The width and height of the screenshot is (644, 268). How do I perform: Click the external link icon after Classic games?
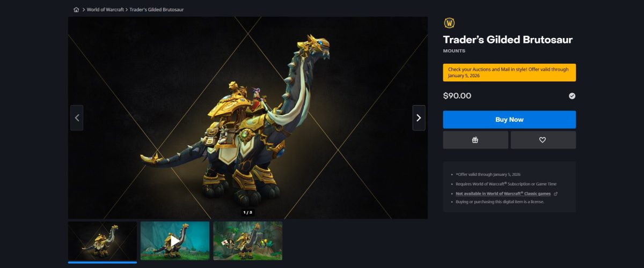[x=555, y=193]
